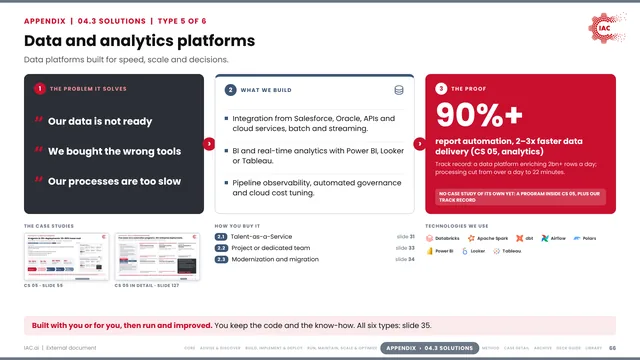
Task: Click numbered circle 1 beside The Problem It Solves
Action: (40, 89)
